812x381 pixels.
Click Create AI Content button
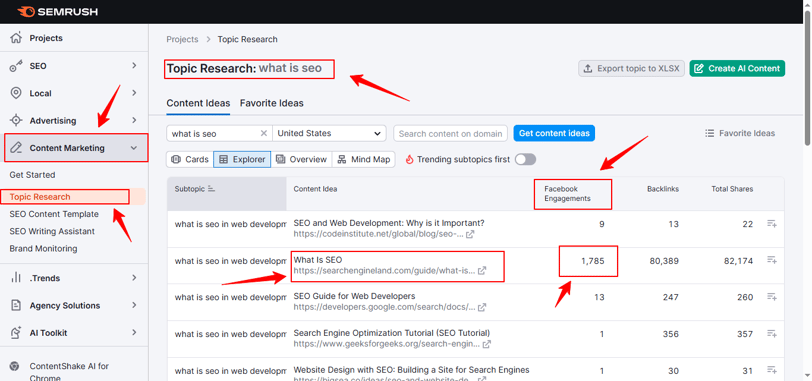tap(737, 68)
